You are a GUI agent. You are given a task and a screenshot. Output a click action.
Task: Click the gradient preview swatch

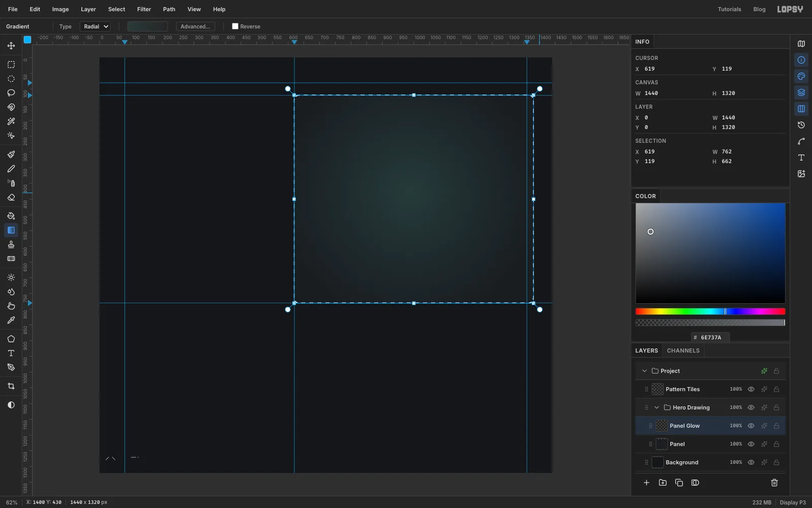pyautogui.click(x=147, y=26)
